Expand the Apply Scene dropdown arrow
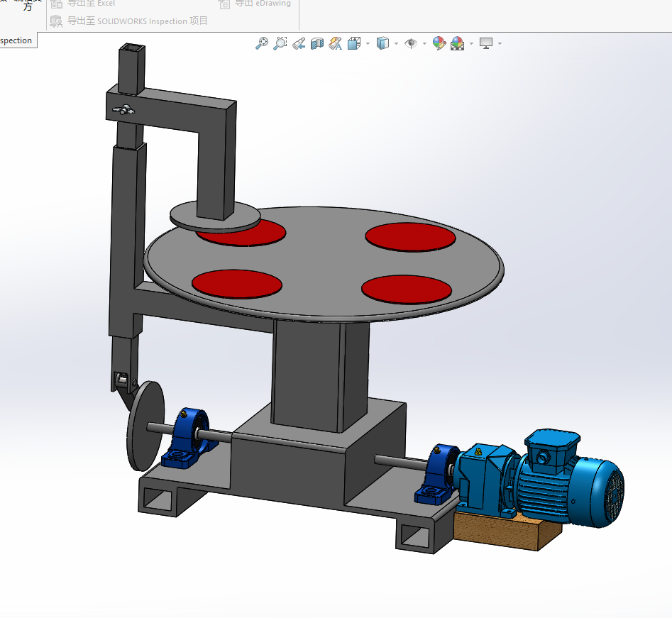The height and width of the screenshot is (618, 672). pyautogui.click(x=471, y=43)
